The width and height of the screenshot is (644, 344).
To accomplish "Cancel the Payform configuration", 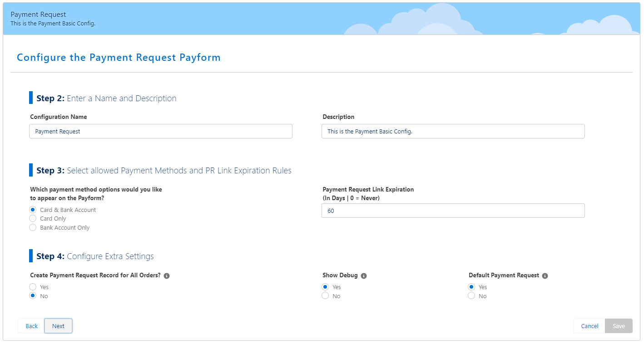I will [590, 326].
